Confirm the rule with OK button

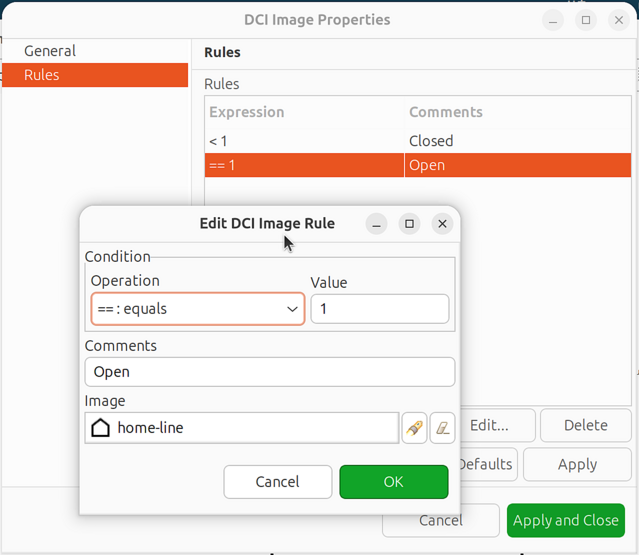[x=393, y=482]
